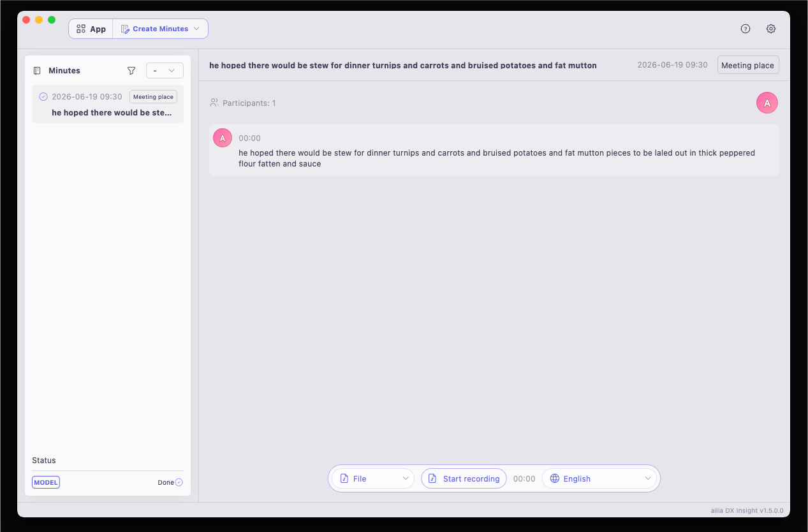808x532 pixels.
Task: Click the Start recording button
Action: [x=464, y=478]
